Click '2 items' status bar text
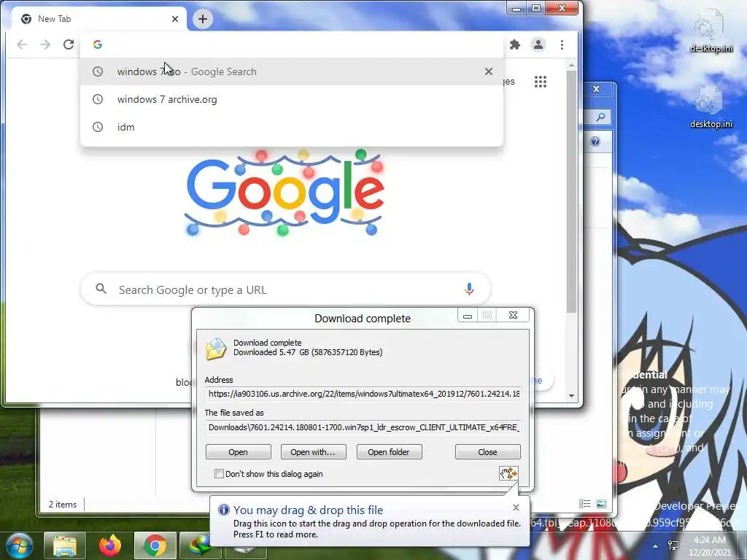Image resolution: width=747 pixels, height=560 pixels. (x=63, y=505)
